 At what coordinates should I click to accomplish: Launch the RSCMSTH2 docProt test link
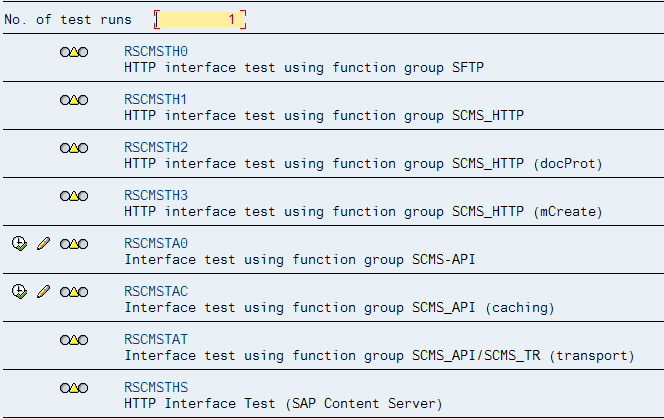tap(156, 147)
